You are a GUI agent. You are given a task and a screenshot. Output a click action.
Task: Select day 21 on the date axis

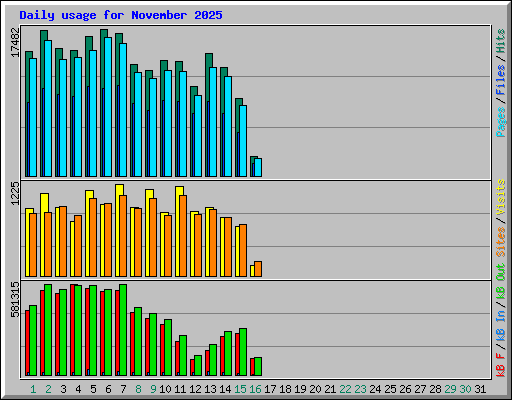pyautogui.click(x=330, y=389)
